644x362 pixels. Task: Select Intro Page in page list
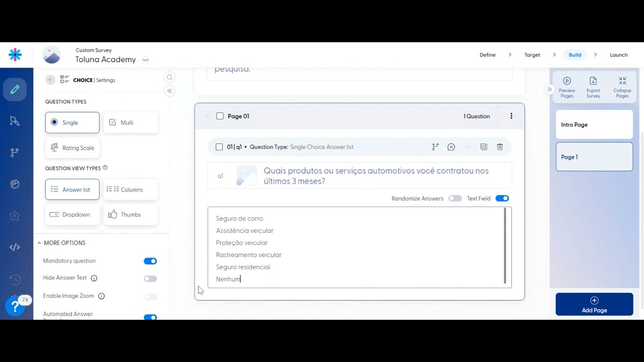pyautogui.click(x=594, y=125)
